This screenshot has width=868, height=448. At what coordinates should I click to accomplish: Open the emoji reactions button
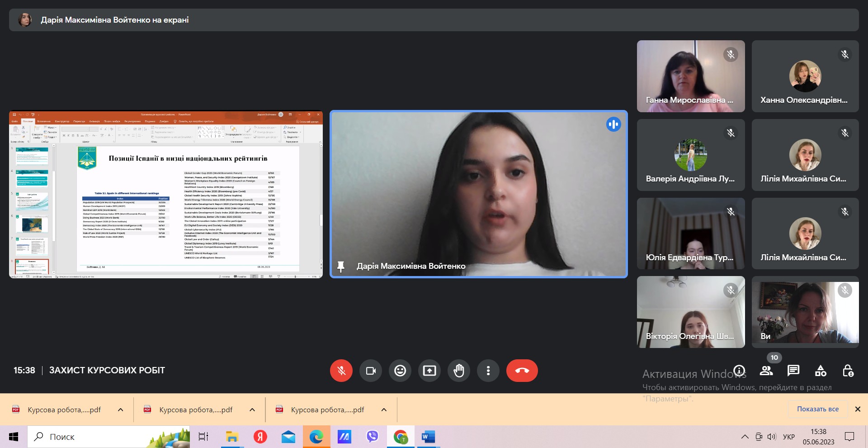(x=400, y=371)
